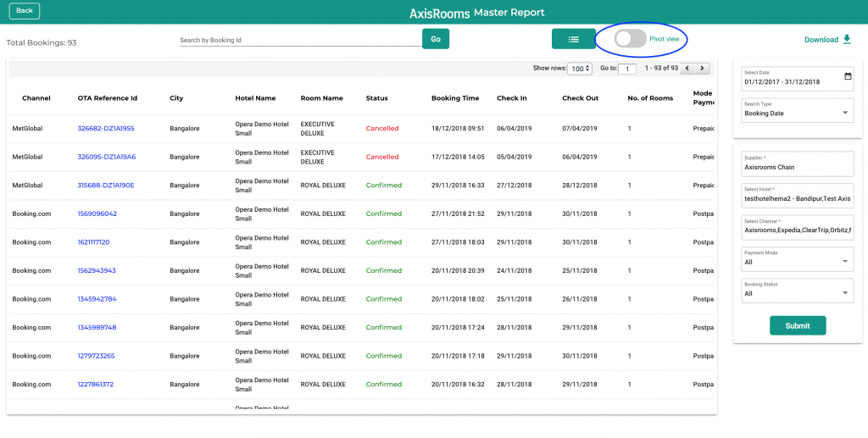
Task: Expand the Booking Status dropdown
Action: tap(798, 289)
